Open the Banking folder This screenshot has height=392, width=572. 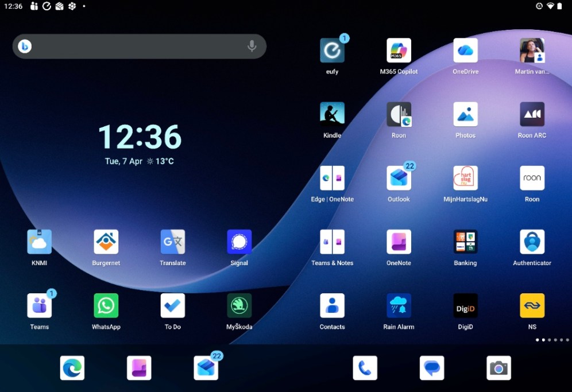(x=465, y=242)
